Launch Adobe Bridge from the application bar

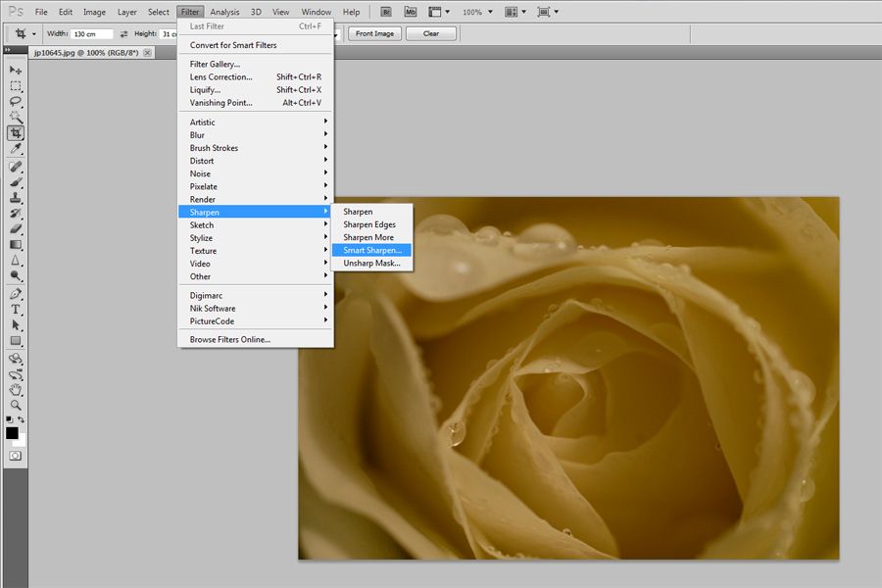[x=386, y=12]
